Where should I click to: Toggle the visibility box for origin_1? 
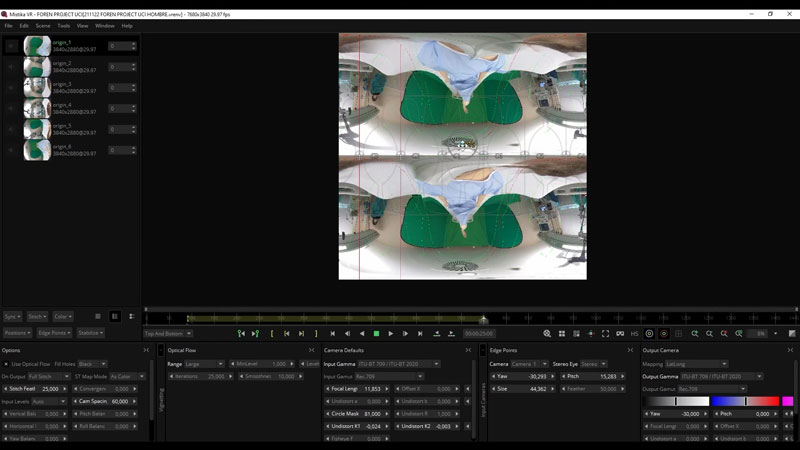tap(11, 46)
